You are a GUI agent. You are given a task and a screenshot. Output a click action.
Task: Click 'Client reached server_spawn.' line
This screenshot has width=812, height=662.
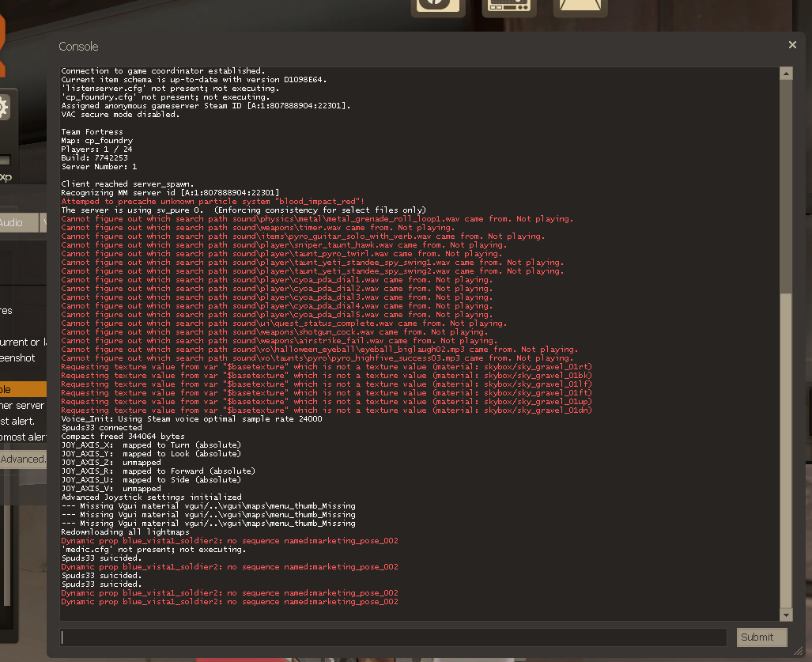(x=127, y=183)
